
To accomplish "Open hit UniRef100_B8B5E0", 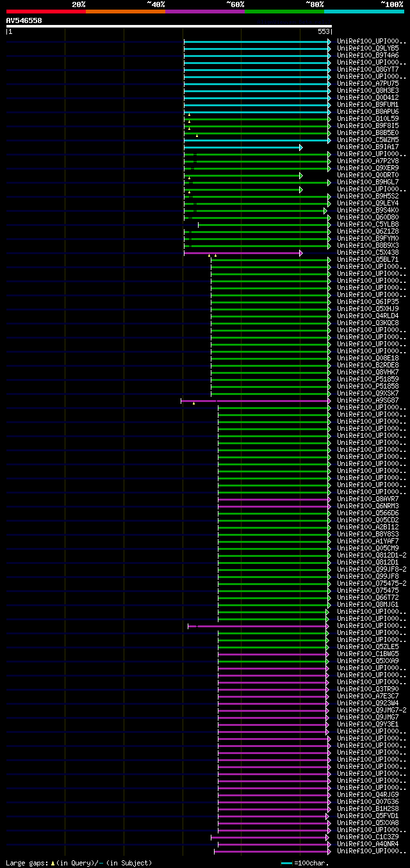I will [368, 133].
